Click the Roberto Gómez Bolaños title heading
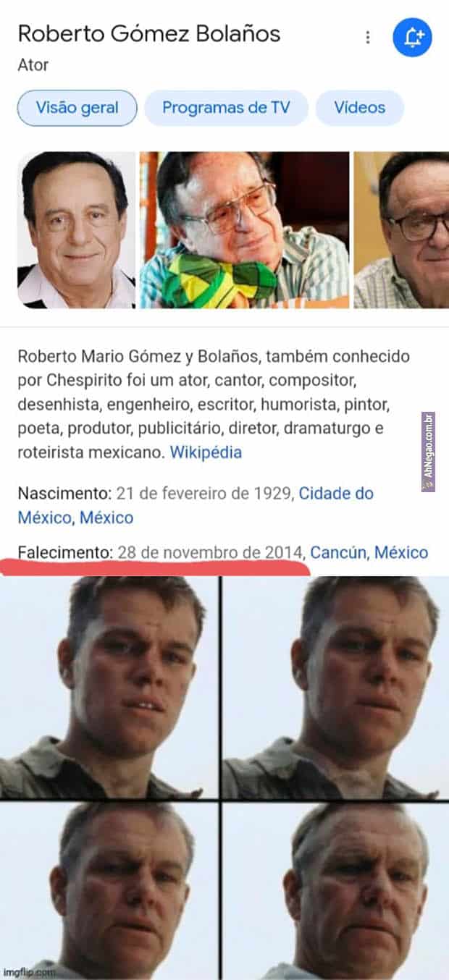The image size is (449, 980). 149,33
